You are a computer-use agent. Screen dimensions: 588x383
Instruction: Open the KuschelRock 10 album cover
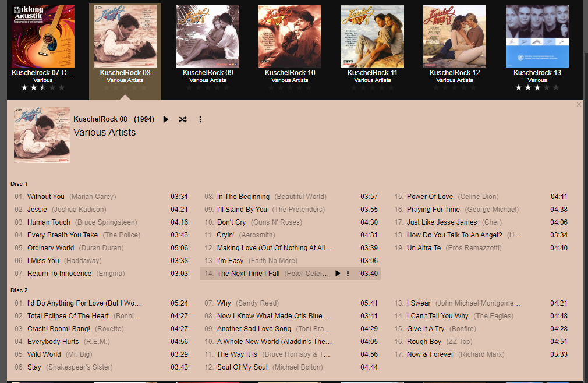tap(290, 36)
